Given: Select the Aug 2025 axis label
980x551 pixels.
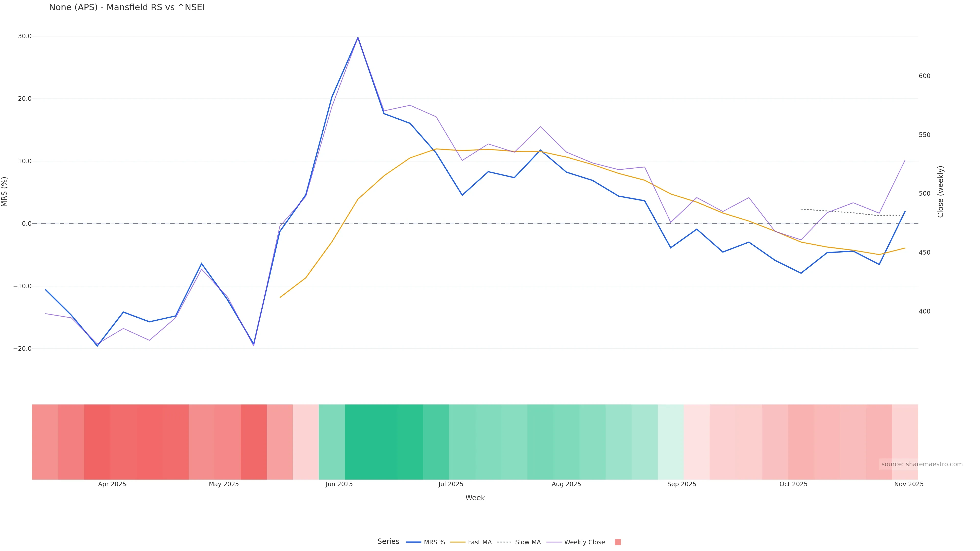Looking at the screenshot, I should coord(566,484).
